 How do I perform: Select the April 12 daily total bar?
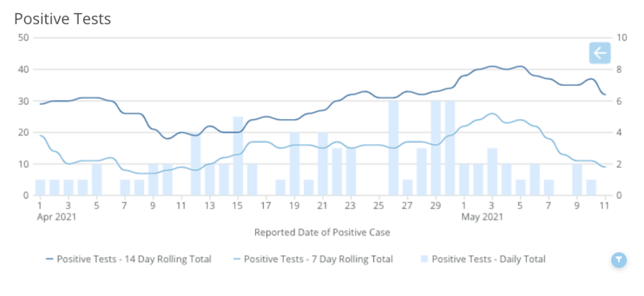point(196,165)
